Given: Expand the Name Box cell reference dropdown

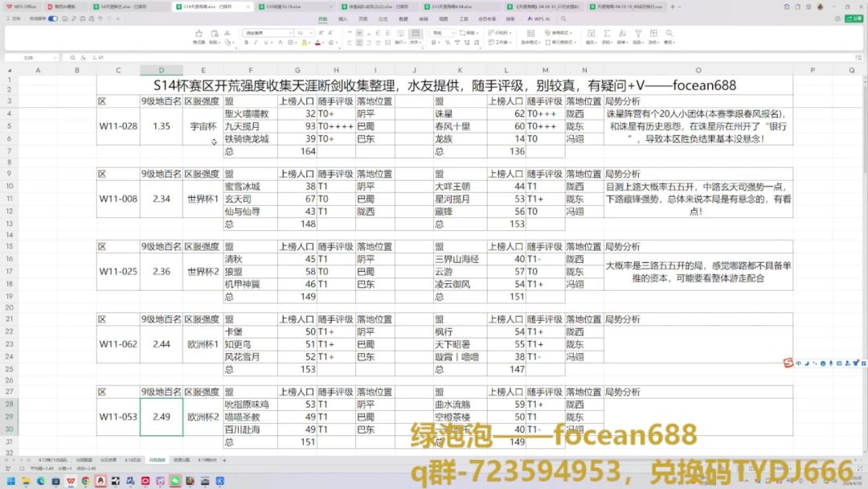Looking at the screenshot, I should pos(54,58).
